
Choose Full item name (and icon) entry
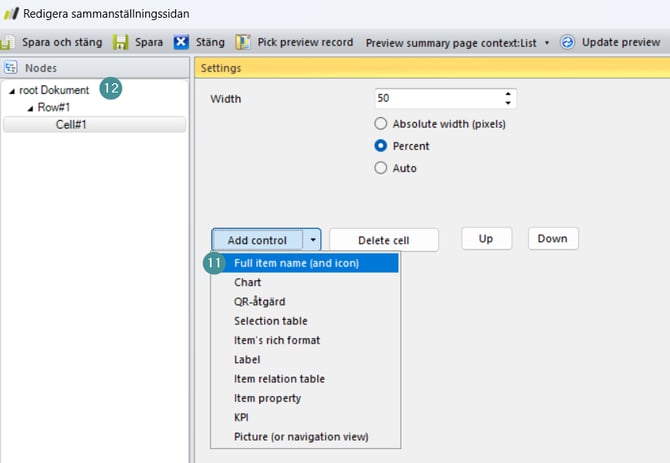(296, 264)
